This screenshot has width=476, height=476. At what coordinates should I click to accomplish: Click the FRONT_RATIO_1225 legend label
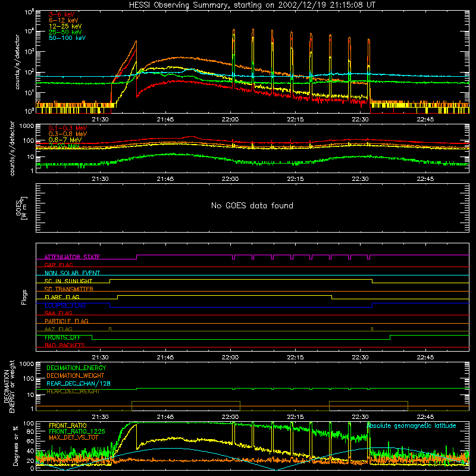(77, 431)
